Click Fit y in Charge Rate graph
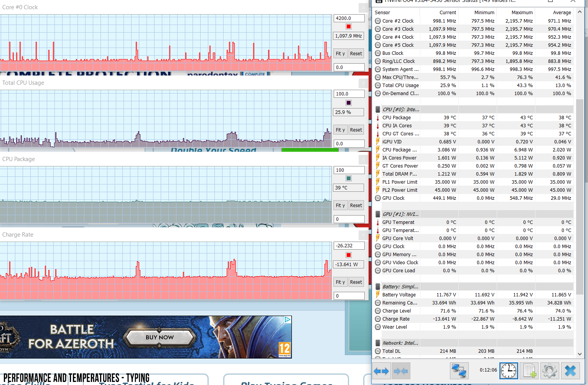The width and height of the screenshot is (588, 385). coord(341,282)
